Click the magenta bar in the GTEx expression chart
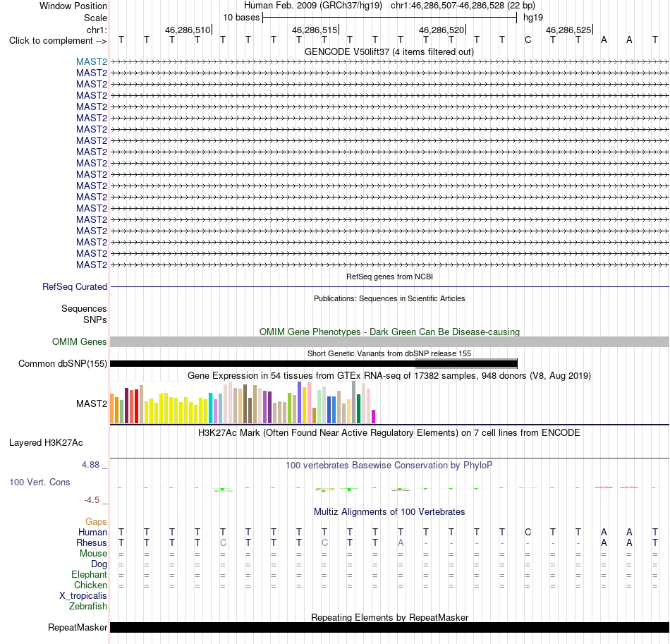 (373, 417)
